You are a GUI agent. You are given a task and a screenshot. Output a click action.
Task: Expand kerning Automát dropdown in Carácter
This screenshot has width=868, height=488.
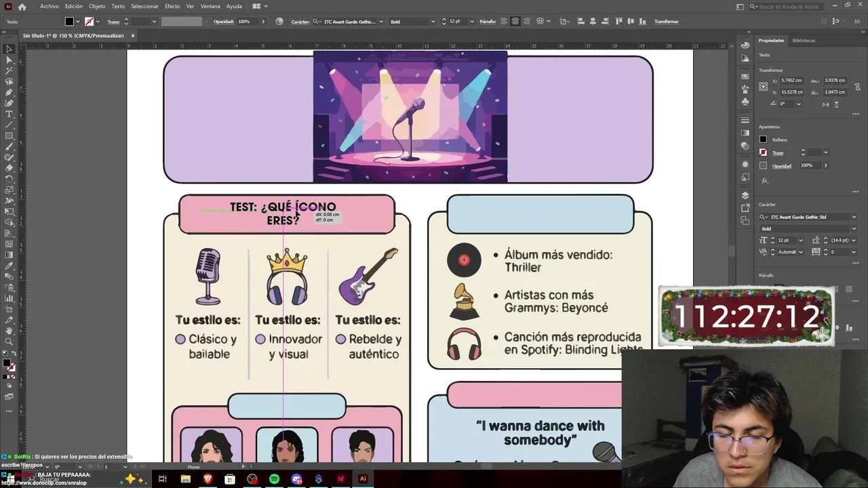point(801,251)
